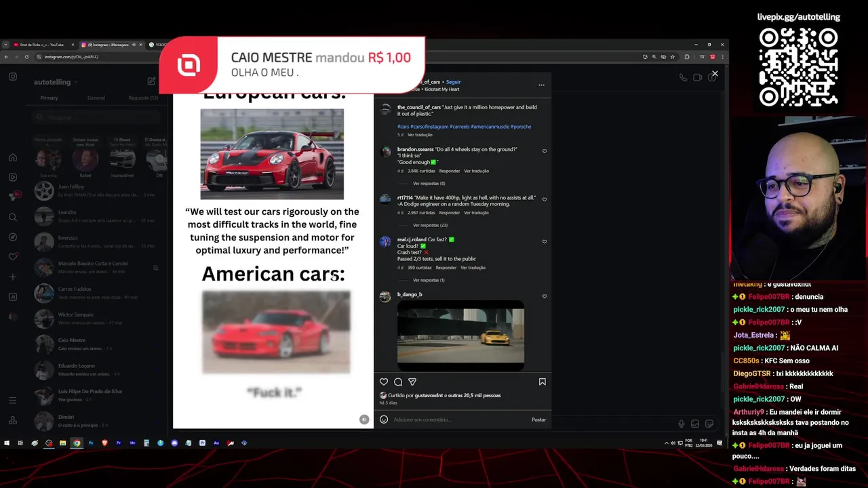Click the Instagram logo in sidebar

tap(13, 77)
